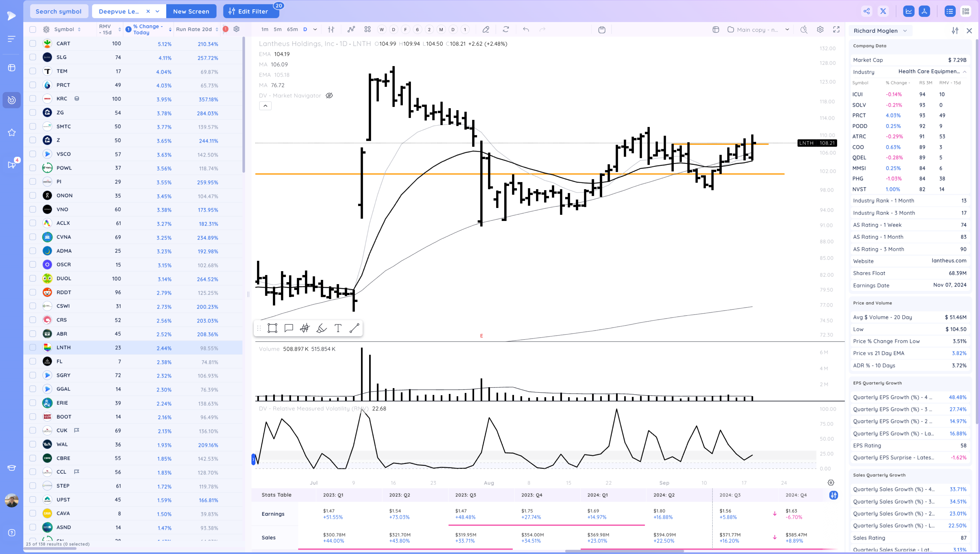This screenshot has height=554, width=980.
Task: Click the fullscreen chart icon
Action: tap(836, 29)
